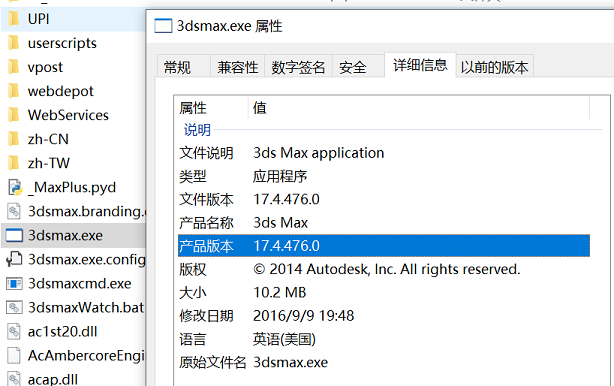Click the 3dsmax.exe.config file icon
The height and width of the screenshot is (386, 614).
point(14,259)
